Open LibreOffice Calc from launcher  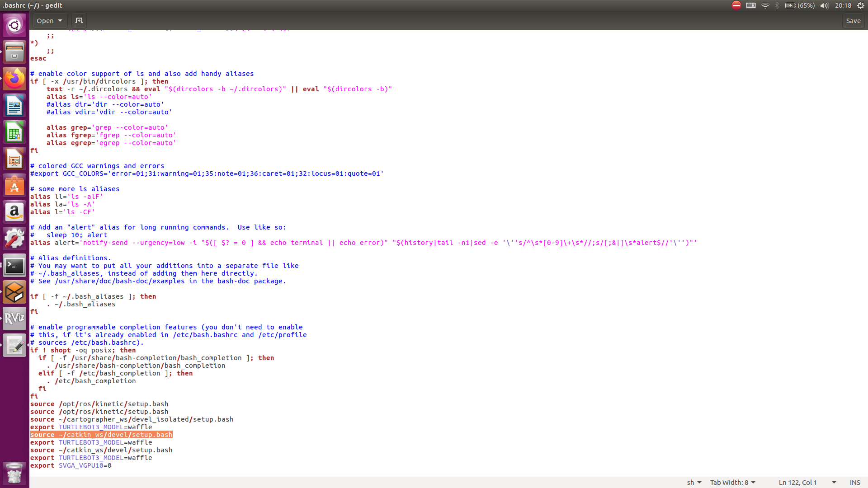click(x=14, y=132)
